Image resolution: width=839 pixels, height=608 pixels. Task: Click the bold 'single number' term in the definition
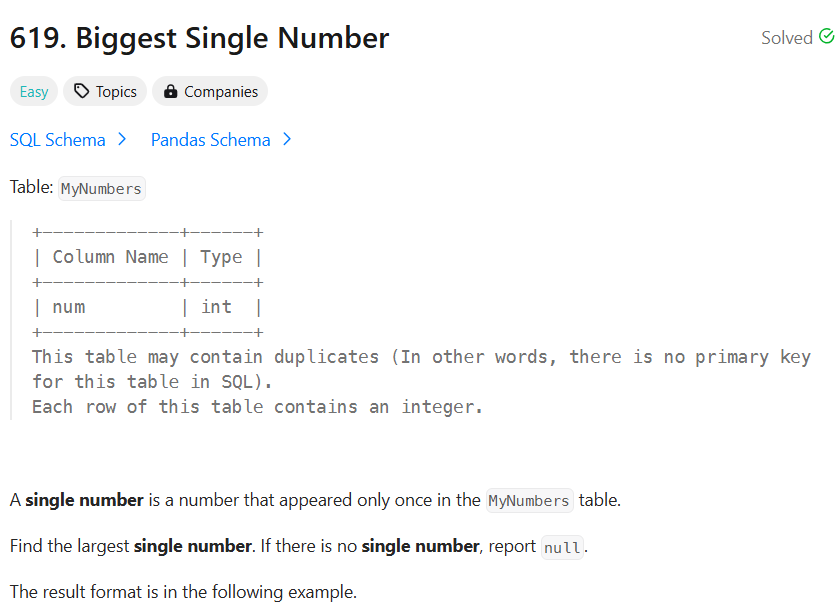click(x=85, y=500)
